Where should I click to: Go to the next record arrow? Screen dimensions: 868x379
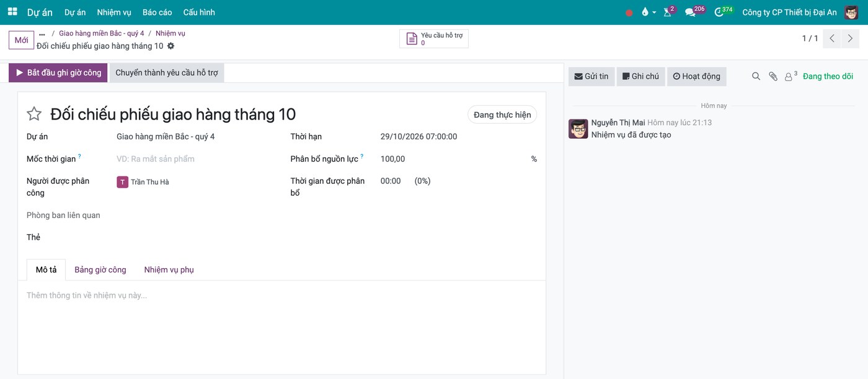[851, 38]
